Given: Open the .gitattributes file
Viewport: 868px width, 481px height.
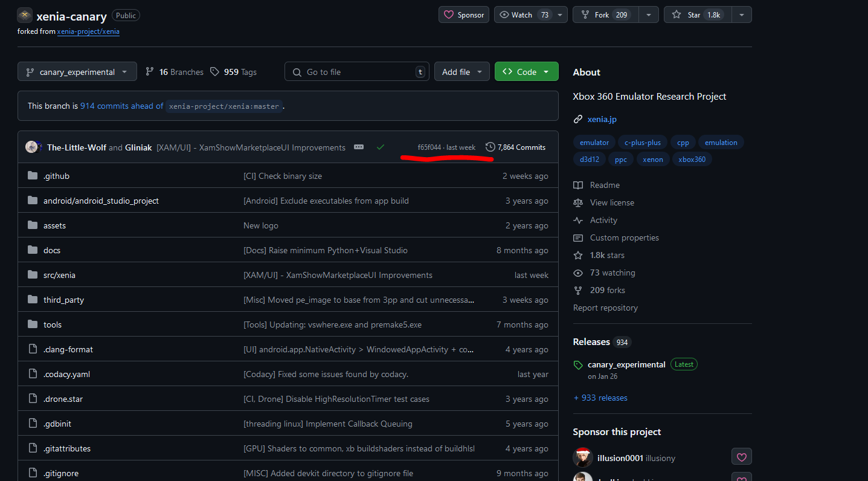Looking at the screenshot, I should click(x=67, y=448).
